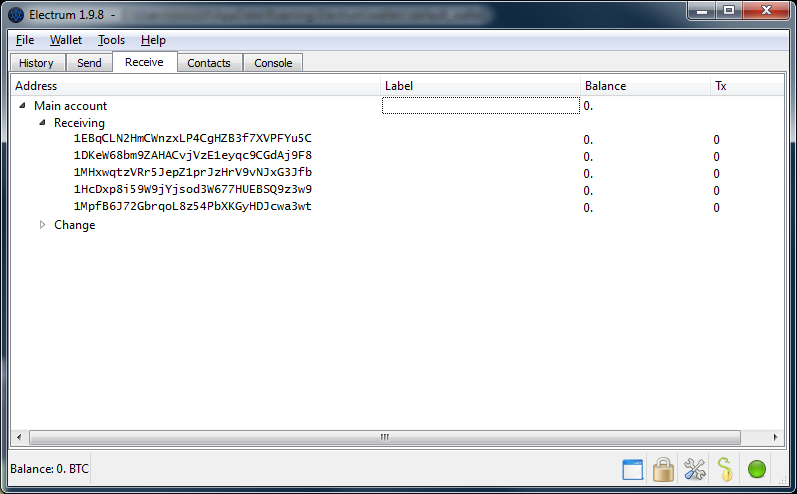Switch to the Lite GUI window icon
This screenshot has height=494, width=797.
click(x=632, y=469)
